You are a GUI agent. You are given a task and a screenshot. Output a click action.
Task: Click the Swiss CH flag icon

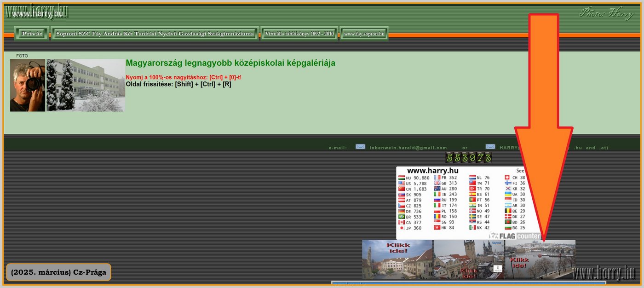[508, 177]
